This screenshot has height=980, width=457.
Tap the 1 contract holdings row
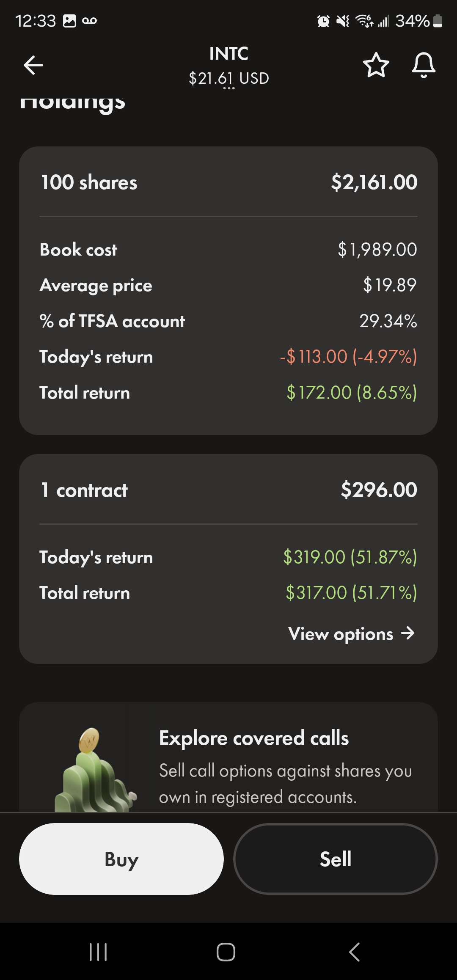pos(228,490)
